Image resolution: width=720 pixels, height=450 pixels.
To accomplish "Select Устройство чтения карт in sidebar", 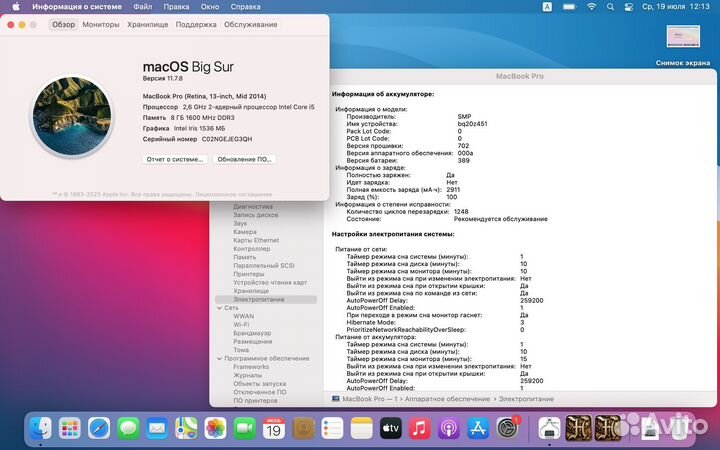I will pyautogui.click(x=270, y=282).
